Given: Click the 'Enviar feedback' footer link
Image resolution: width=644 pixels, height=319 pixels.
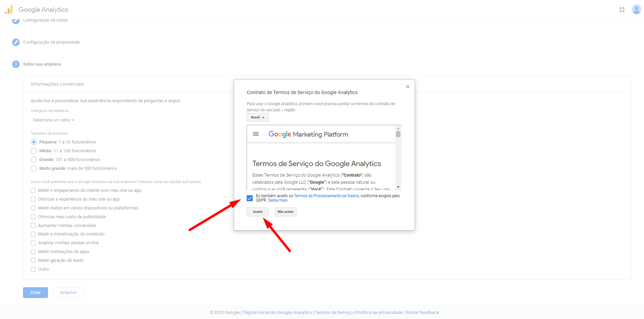Looking at the screenshot, I should tap(422, 313).
